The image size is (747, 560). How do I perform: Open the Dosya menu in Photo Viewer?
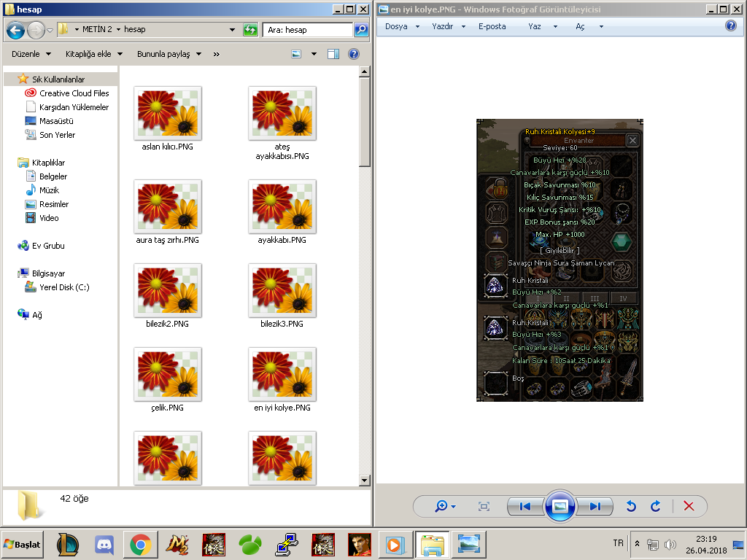pos(402,26)
